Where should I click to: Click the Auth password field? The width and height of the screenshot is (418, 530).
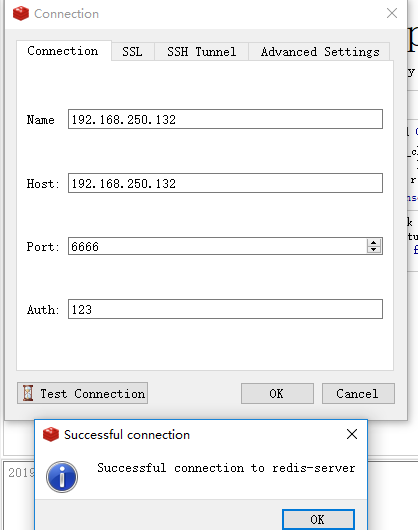[225, 309]
